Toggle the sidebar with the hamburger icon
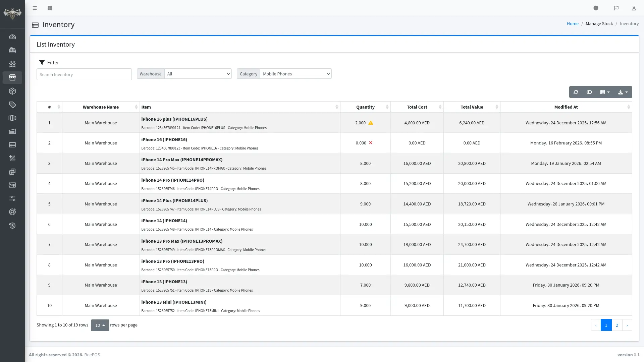This screenshot has width=644, height=362. pos(35,8)
